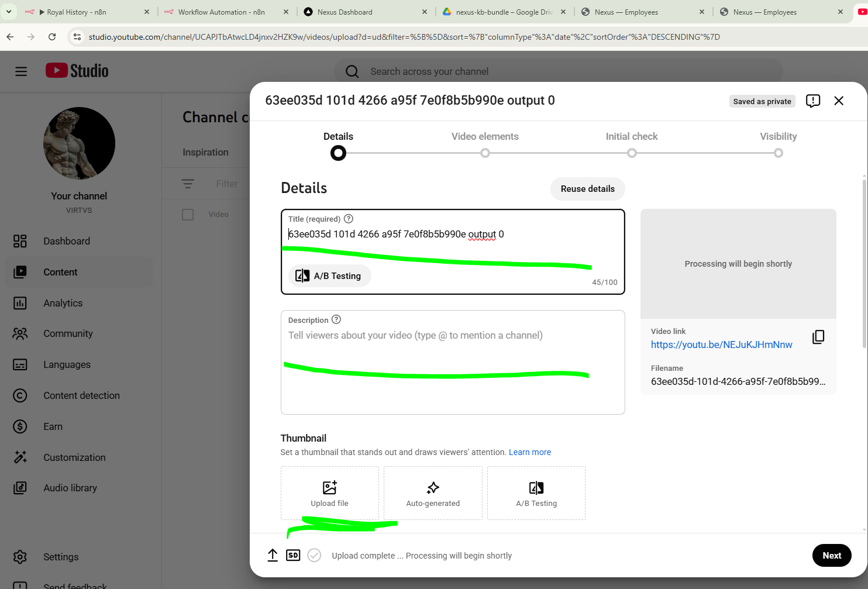Open Languages in the sidebar
Image resolution: width=868 pixels, height=589 pixels.
pos(79,364)
